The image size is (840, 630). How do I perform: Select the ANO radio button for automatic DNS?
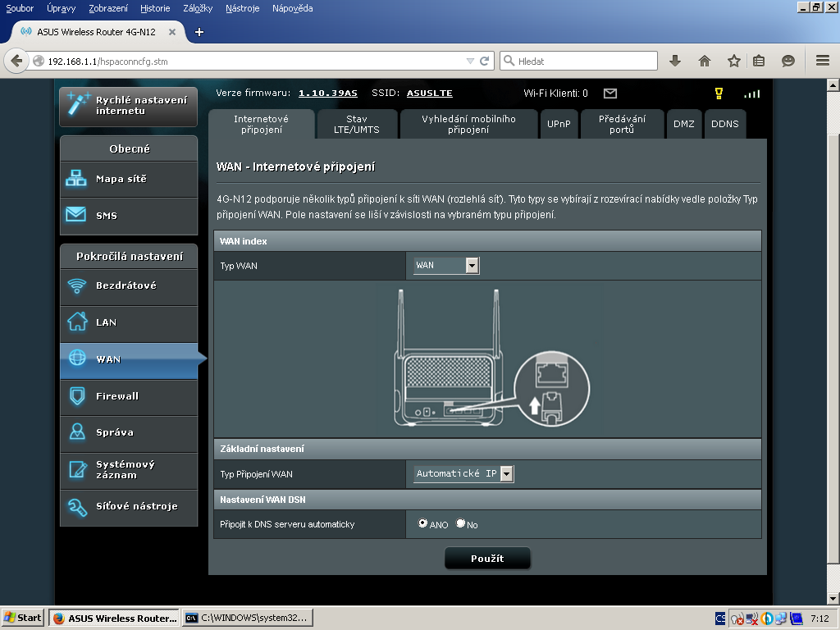point(422,523)
